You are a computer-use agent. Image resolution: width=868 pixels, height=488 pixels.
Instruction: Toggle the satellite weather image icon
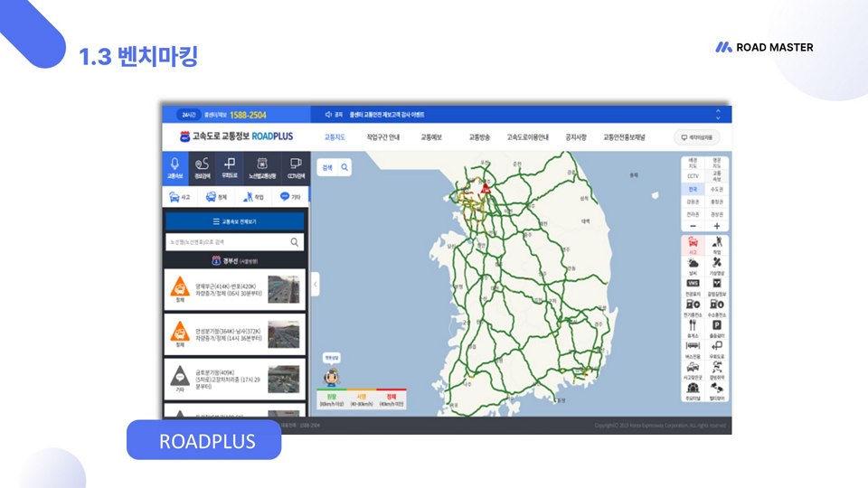pyautogui.click(x=716, y=266)
